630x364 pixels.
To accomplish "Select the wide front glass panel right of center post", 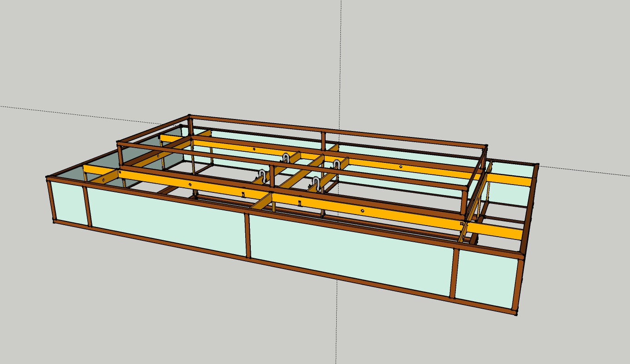I will [x=351, y=253].
